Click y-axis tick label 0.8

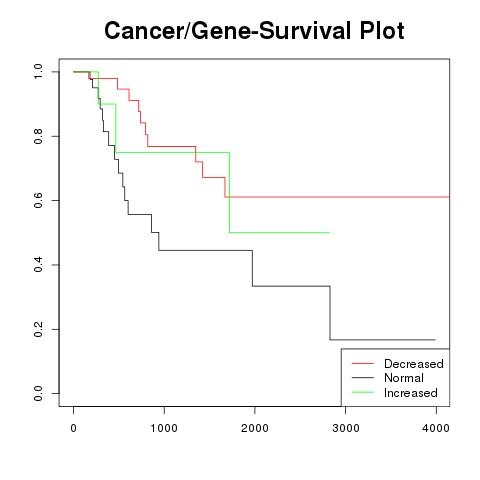click(x=38, y=136)
